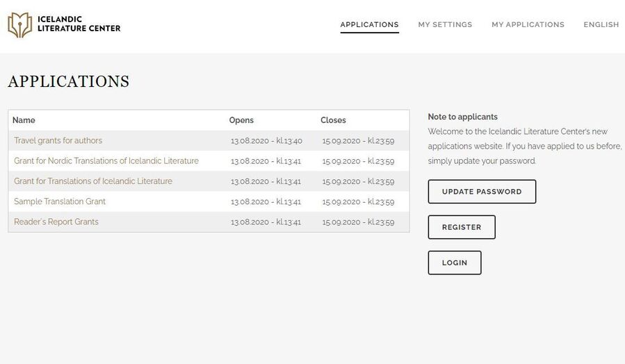Open the Reader's Report Grants application
The image size is (625, 364).
[x=56, y=222]
